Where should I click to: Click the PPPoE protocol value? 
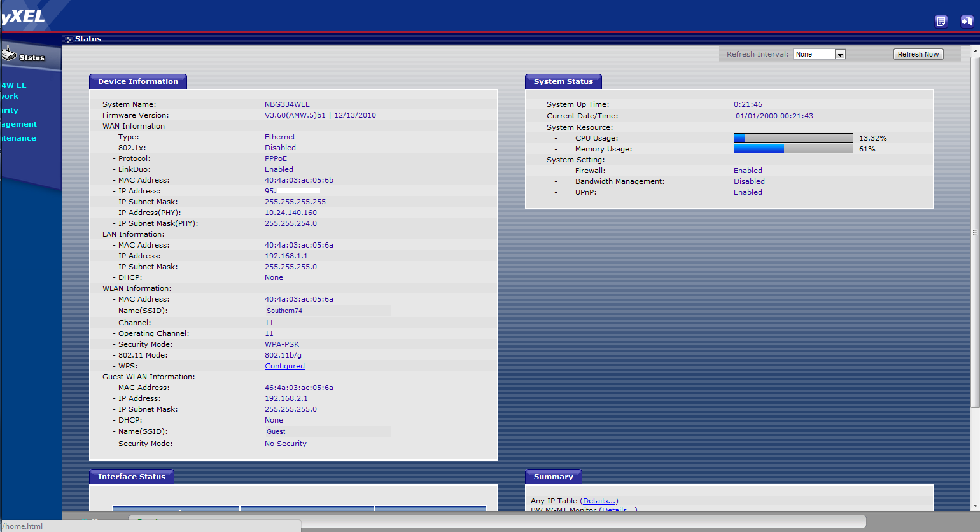click(276, 158)
